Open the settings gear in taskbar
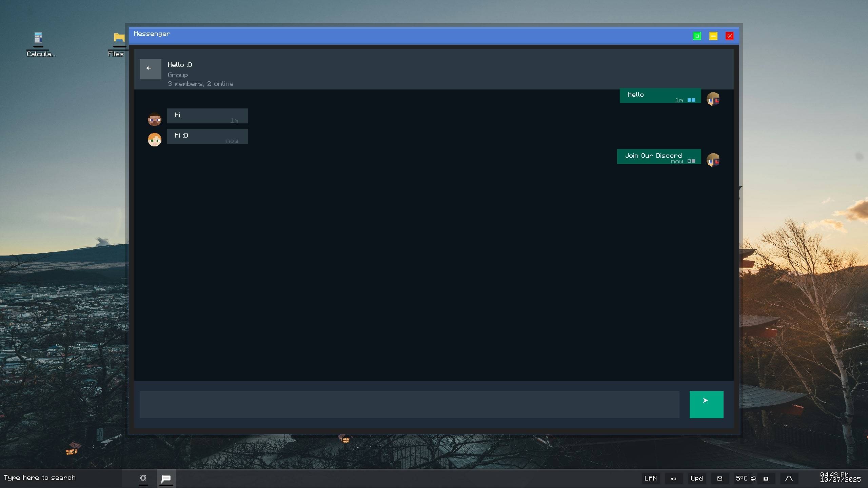Viewport: 868px width, 488px height. point(143,478)
